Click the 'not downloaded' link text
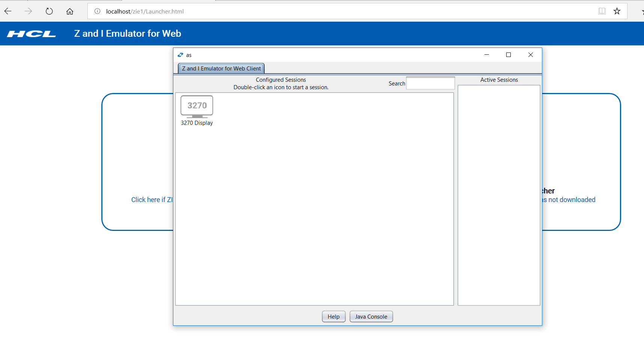The width and height of the screenshot is (644, 337). click(x=572, y=200)
